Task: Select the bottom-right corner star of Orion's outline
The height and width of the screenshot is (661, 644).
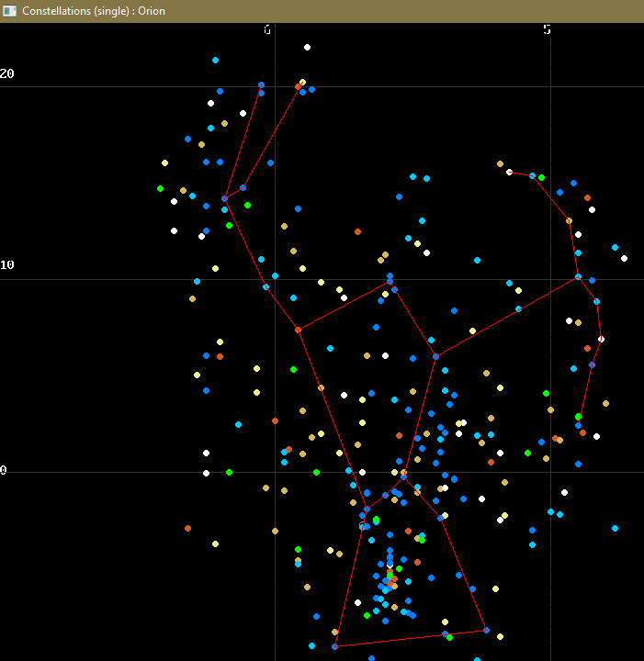Action: [486, 630]
